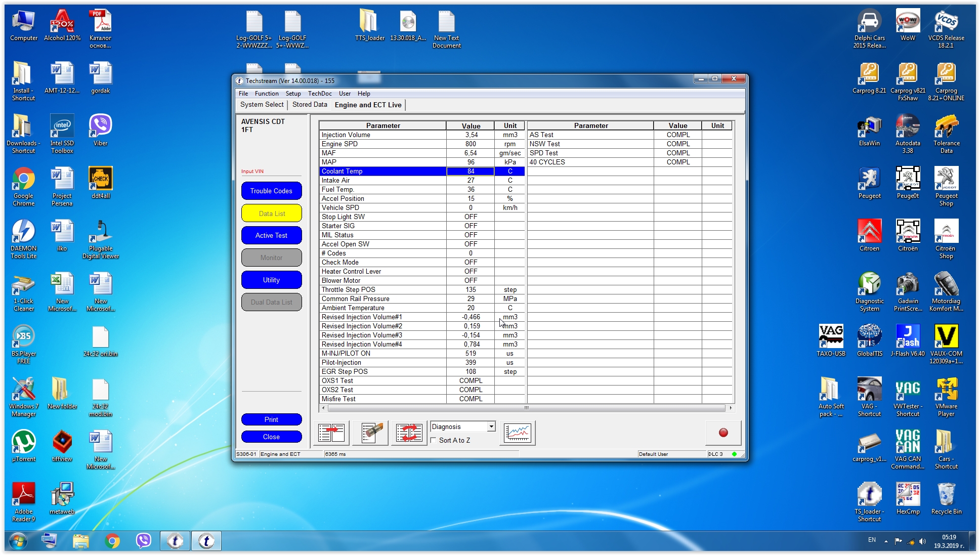Switch to the Stored Data tab

(310, 105)
